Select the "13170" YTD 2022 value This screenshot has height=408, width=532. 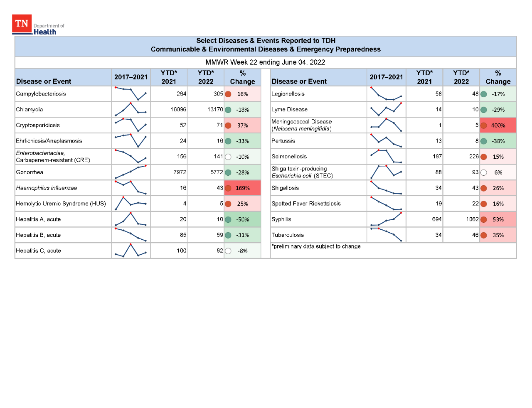point(215,110)
